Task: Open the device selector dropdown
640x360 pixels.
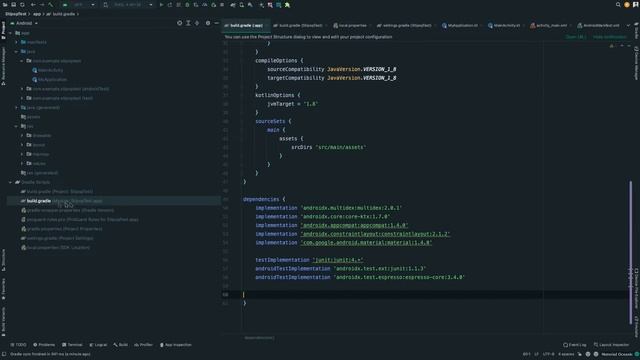Action: click(129, 5)
